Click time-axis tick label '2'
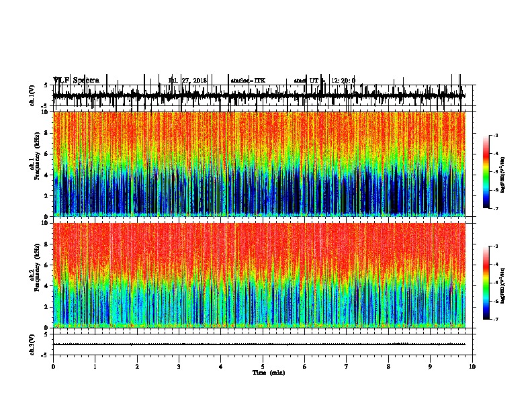Image resolution: width=532 pixels, height=411 pixels. [137, 367]
